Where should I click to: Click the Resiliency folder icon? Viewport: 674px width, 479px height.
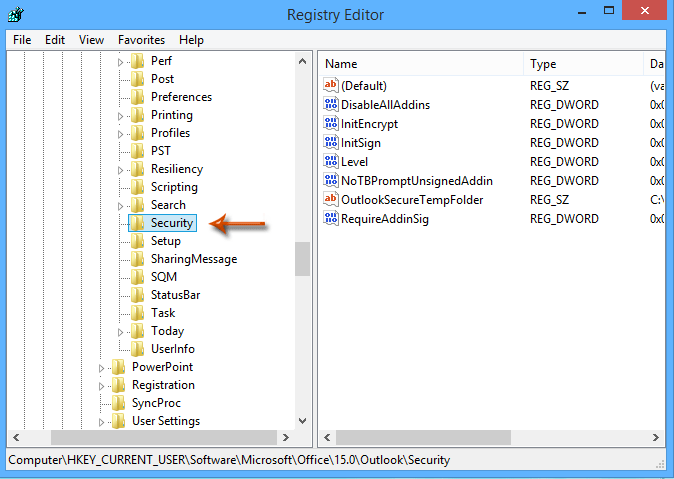click(x=138, y=169)
